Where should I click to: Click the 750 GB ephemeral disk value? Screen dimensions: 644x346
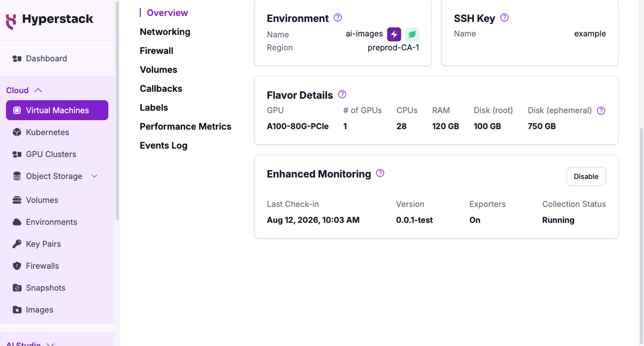pos(542,126)
